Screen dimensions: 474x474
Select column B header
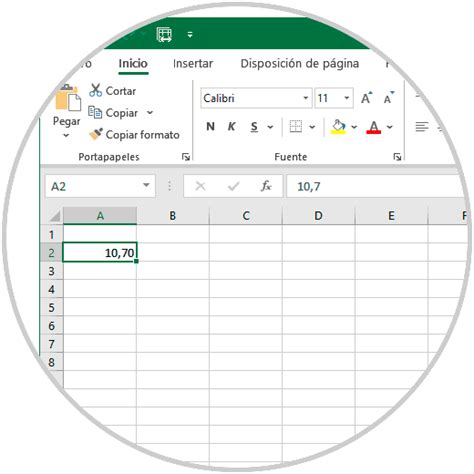pos(173,216)
